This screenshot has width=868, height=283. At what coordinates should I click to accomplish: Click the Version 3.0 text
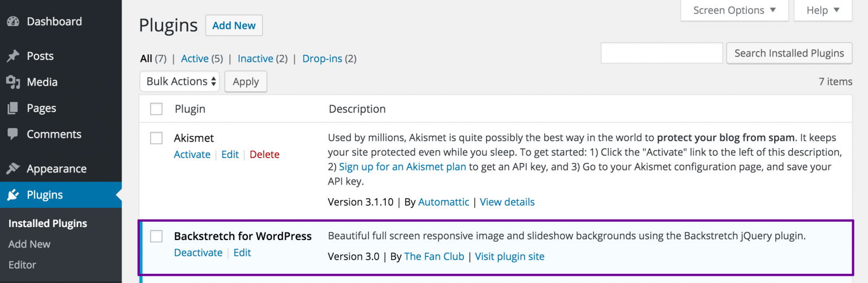354,257
